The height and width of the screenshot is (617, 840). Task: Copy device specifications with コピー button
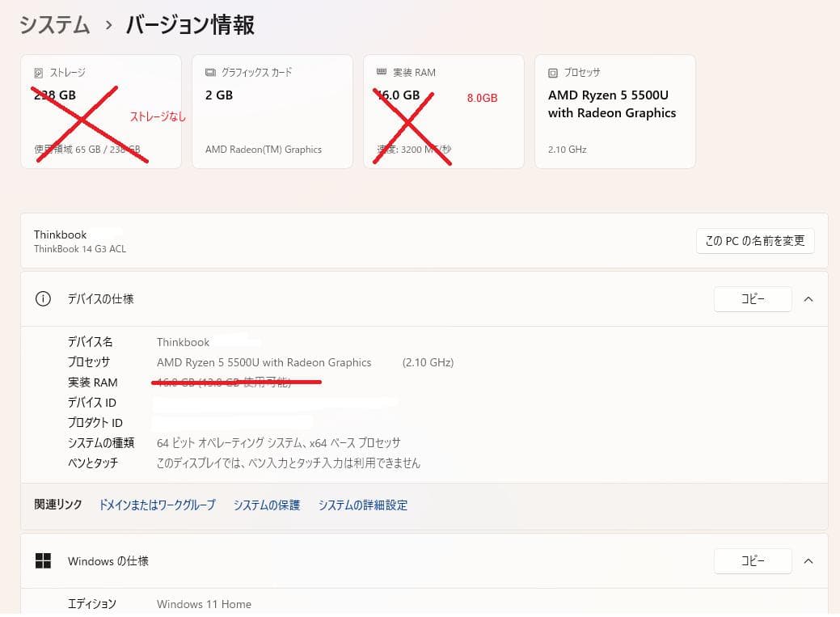coord(753,299)
